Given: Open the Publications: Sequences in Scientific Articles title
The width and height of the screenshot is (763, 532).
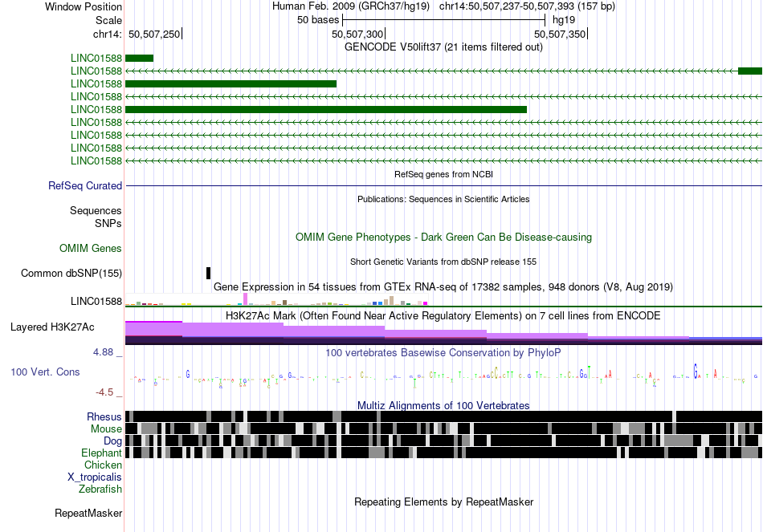Looking at the screenshot, I should (x=443, y=199).
